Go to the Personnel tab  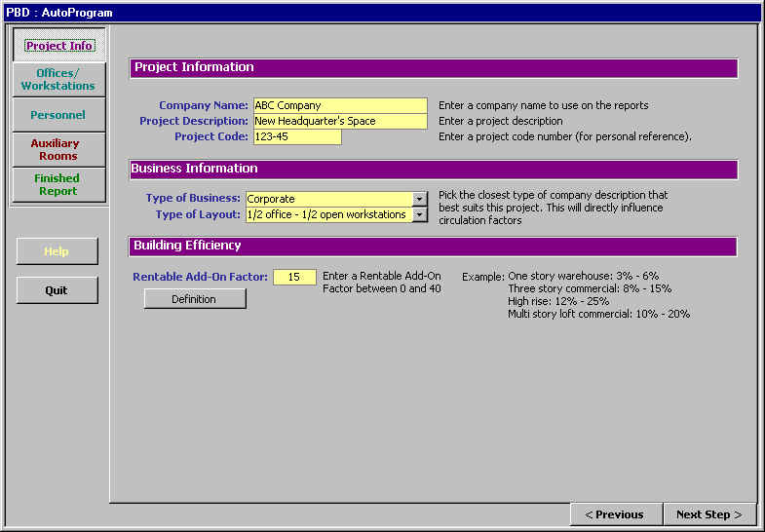point(58,115)
